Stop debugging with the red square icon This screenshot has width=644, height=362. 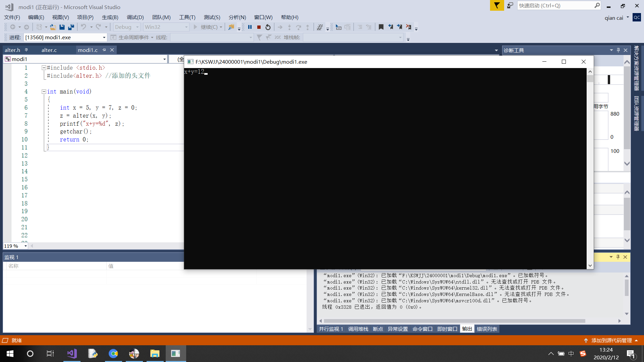pyautogui.click(x=259, y=27)
